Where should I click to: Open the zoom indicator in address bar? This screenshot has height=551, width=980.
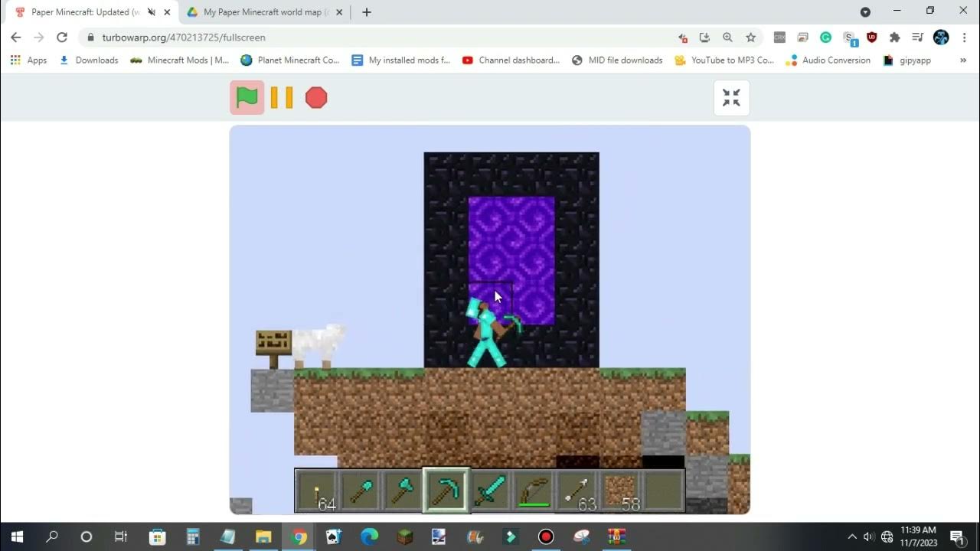pyautogui.click(x=727, y=37)
